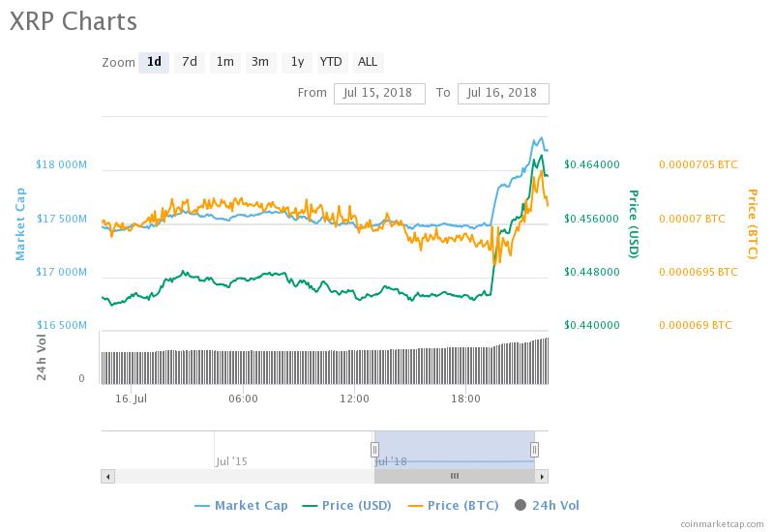
Task: Click the To date field Jul 16, 2018
Action: (x=503, y=93)
